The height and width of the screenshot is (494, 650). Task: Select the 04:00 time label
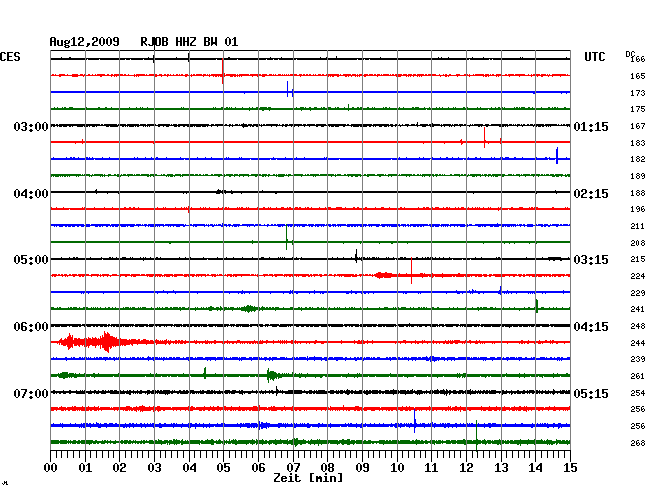point(31,194)
